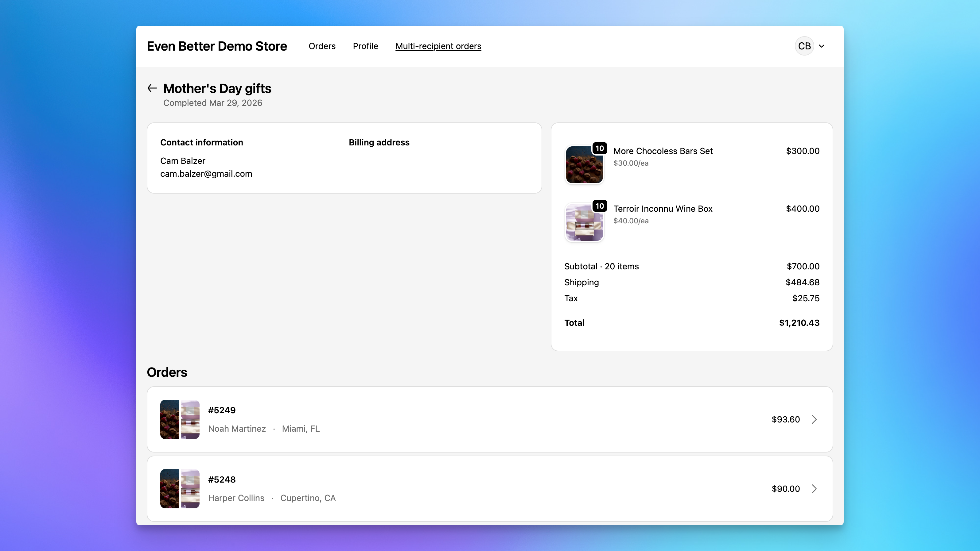980x551 pixels.
Task: Open the Multi-recipient orders page
Action: [438, 46]
